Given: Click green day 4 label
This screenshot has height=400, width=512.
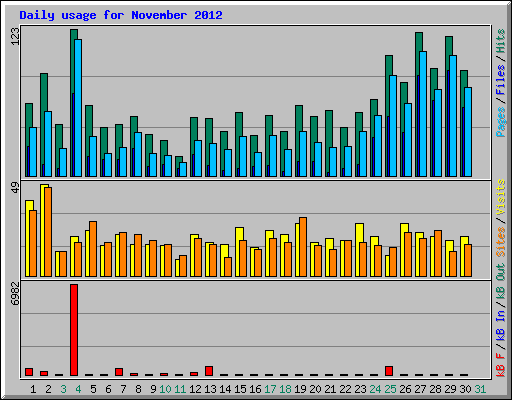Looking at the screenshot, I should (x=78, y=389).
